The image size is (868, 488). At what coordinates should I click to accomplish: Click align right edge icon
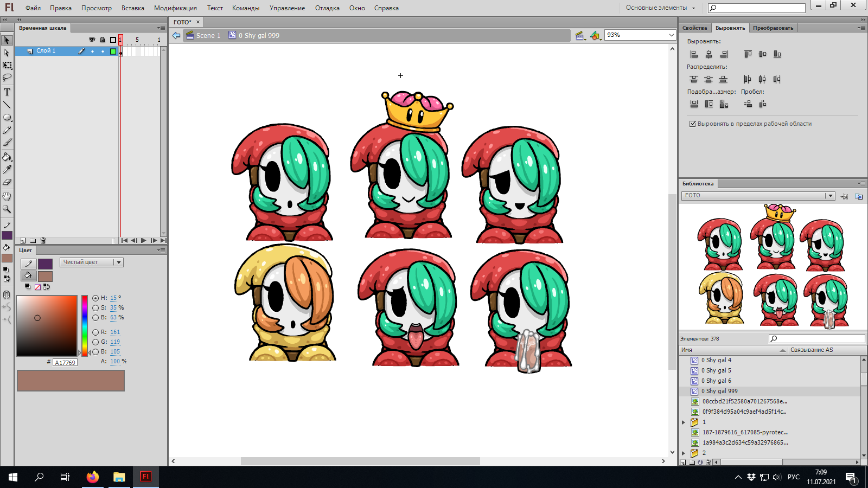coord(724,54)
